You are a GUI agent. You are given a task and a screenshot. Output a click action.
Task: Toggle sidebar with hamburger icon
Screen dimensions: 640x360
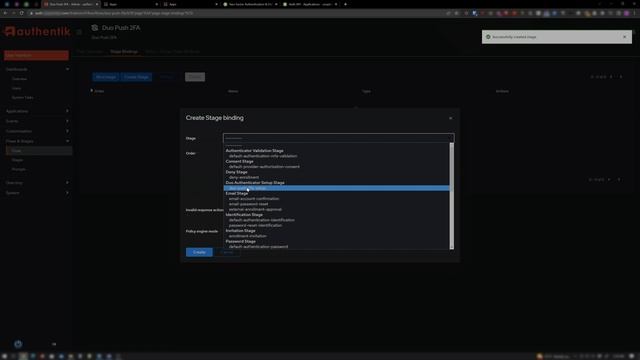coord(79,32)
